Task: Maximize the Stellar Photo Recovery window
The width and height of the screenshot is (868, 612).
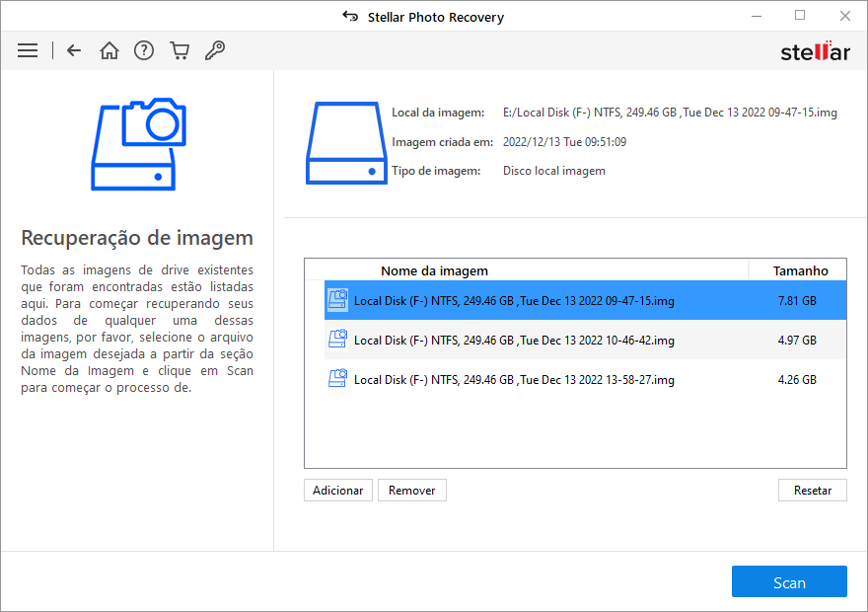Action: coord(800,16)
